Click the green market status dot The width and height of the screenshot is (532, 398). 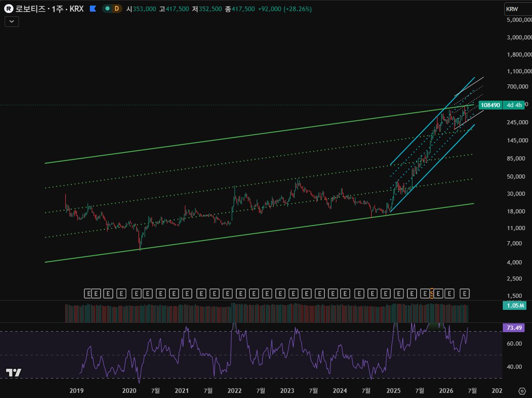tap(108, 9)
